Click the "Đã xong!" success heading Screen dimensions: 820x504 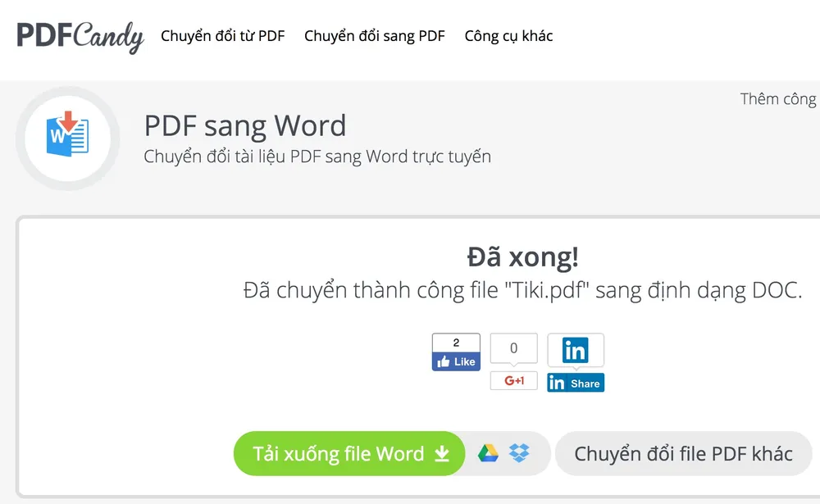(x=522, y=257)
